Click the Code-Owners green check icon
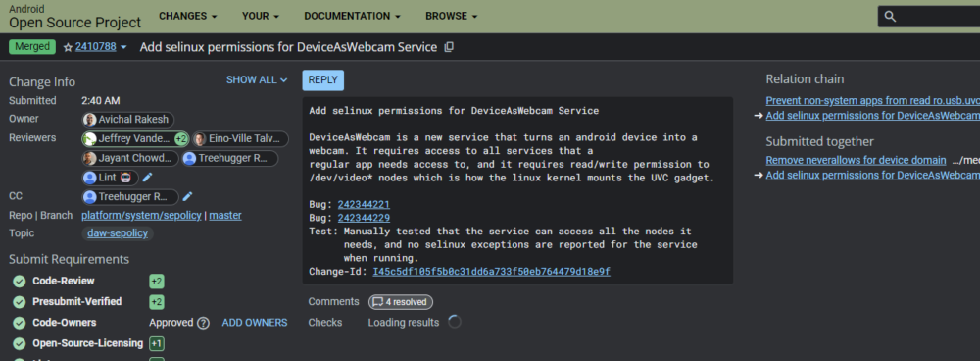Screen dimensions: 980x361 point(20,323)
